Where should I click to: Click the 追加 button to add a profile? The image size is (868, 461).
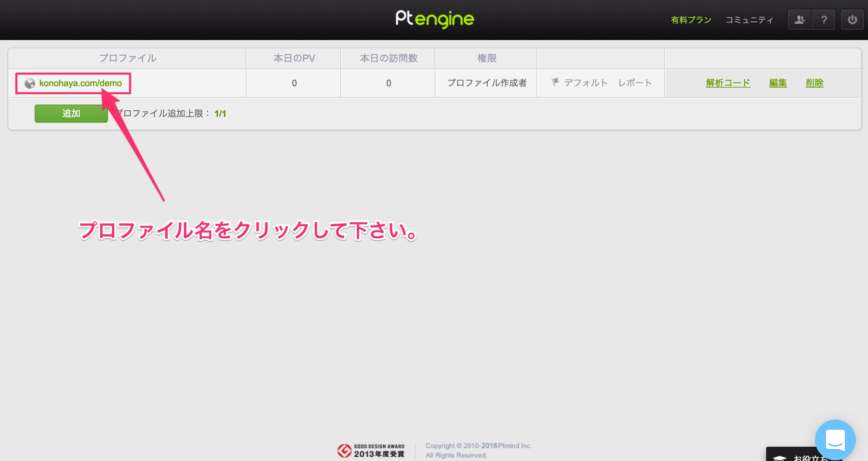[71, 113]
